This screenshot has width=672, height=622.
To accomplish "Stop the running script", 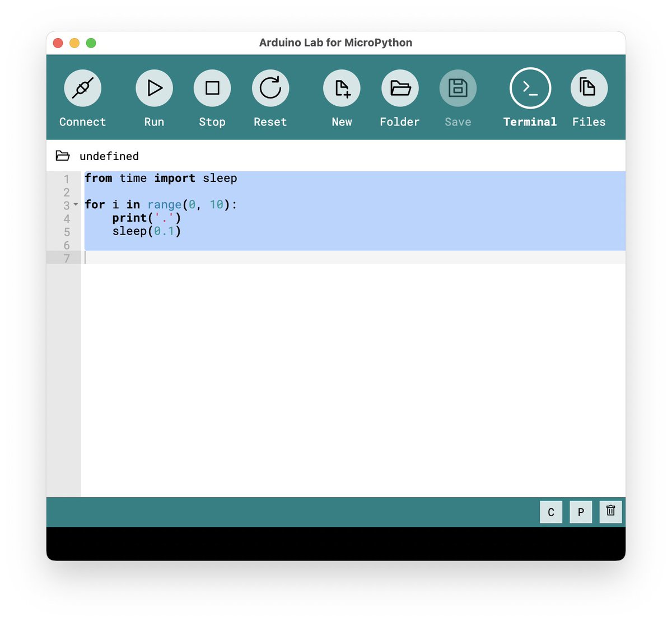I will coord(212,88).
